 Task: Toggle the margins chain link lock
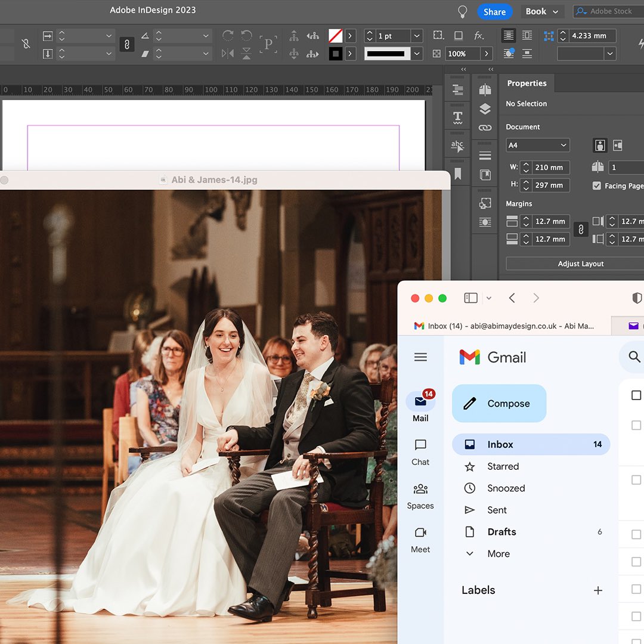point(581,230)
